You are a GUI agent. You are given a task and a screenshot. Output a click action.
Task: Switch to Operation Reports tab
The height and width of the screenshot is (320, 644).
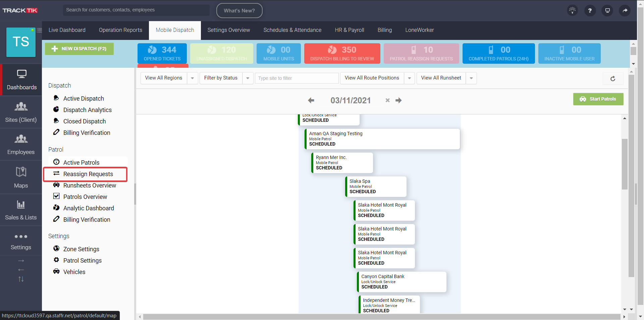tap(120, 30)
